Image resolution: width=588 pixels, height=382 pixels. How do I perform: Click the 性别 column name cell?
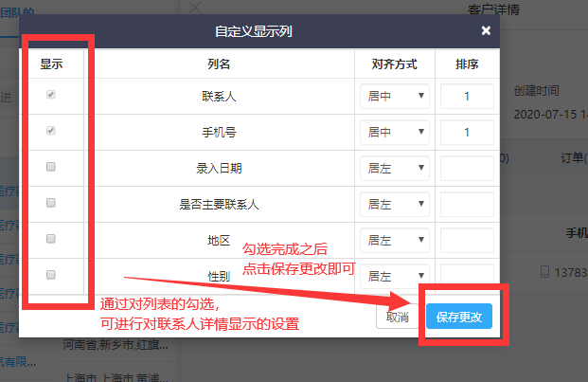[x=219, y=277]
